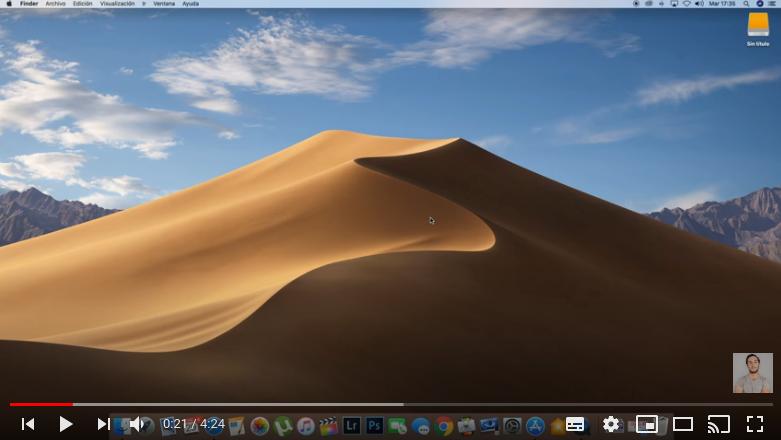
Task: Launch Final Cut Pro from the dock
Action: click(329, 426)
